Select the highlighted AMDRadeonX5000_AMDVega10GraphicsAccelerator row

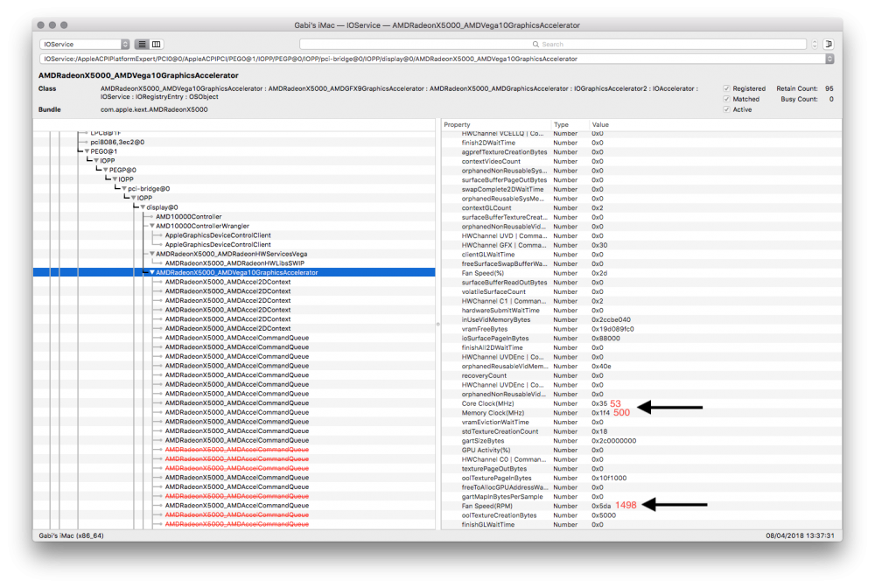coord(234,272)
